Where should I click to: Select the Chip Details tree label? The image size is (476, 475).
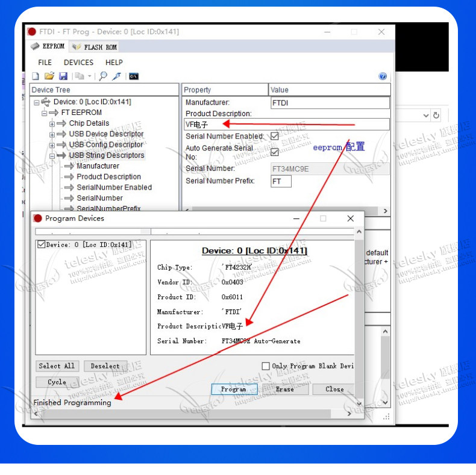(x=89, y=123)
